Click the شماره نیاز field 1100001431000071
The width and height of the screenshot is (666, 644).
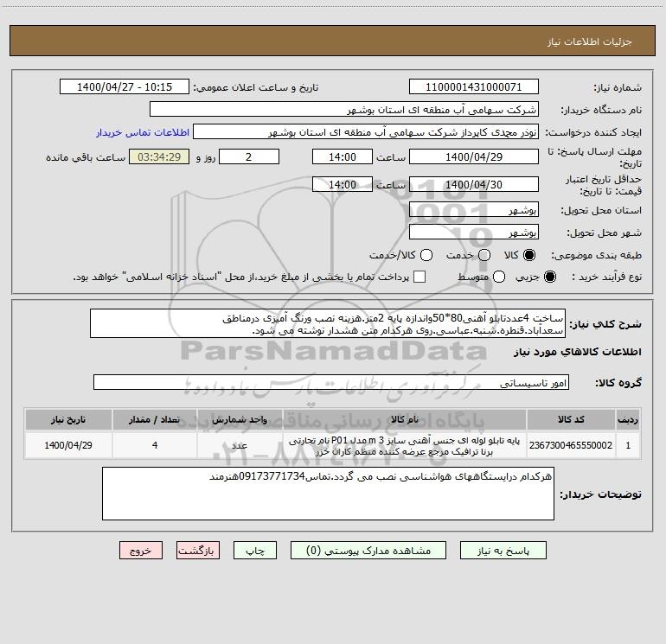click(x=474, y=87)
